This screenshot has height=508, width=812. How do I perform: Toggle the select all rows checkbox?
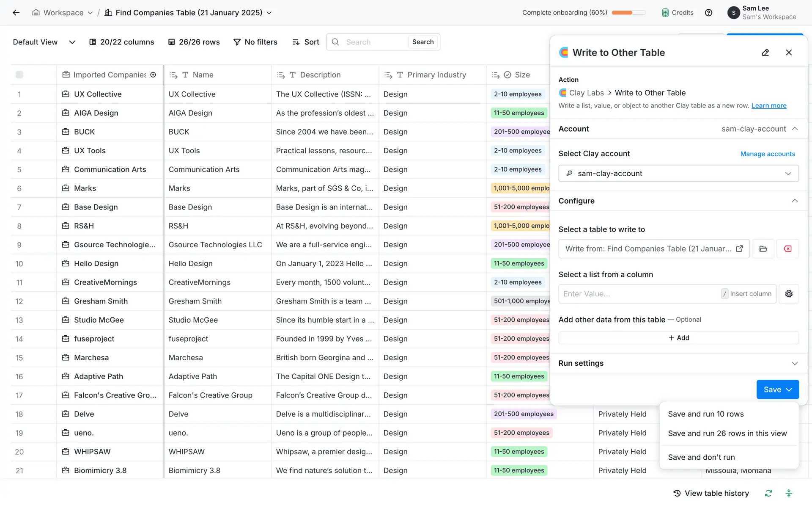tap(19, 75)
